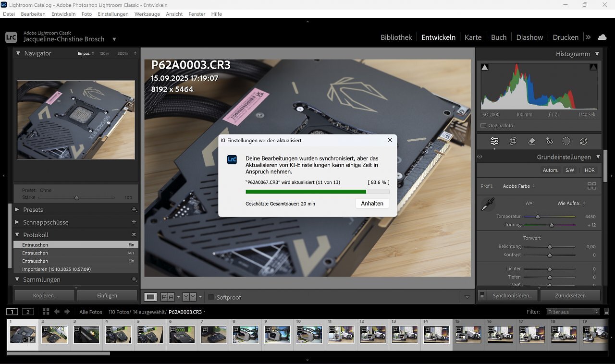Switch to the Karte module

coord(473,37)
